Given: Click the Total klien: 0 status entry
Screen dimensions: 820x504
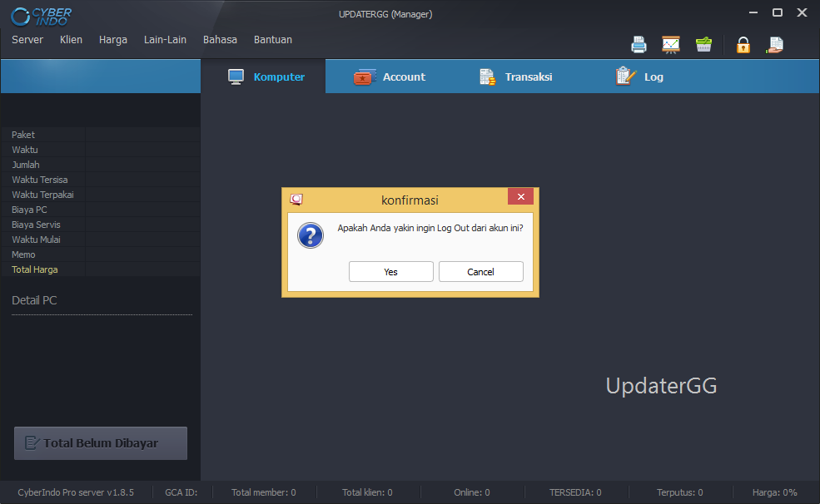Looking at the screenshot, I should (367, 492).
